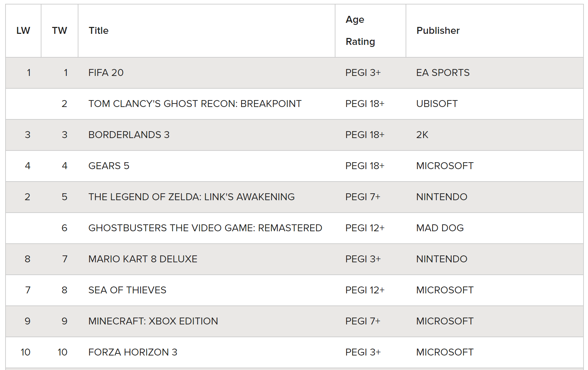Image resolution: width=588 pixels, height=370 pixels.
Task: Select the Forza Horizon 3 title
Action: pyautogui.click(x=133, y=352)
